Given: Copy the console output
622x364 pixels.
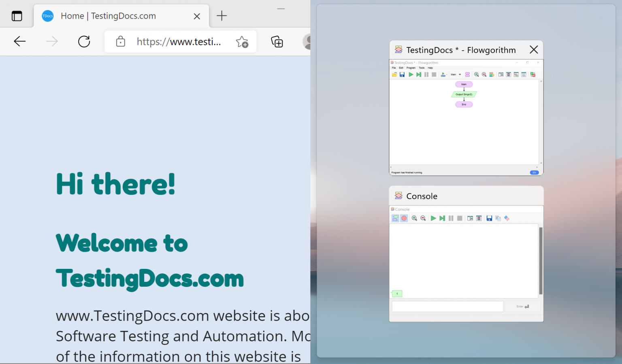Looking at the screenshot, I should 498,218.
